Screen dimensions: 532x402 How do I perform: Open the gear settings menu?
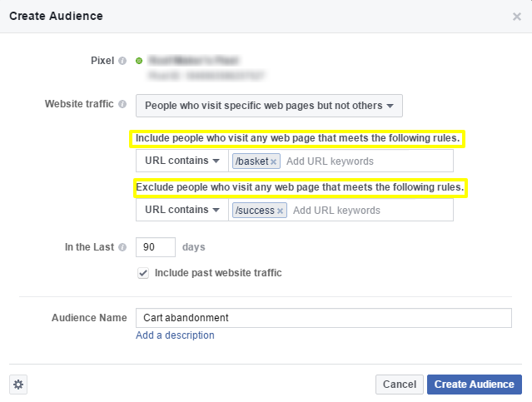point(19,384)
